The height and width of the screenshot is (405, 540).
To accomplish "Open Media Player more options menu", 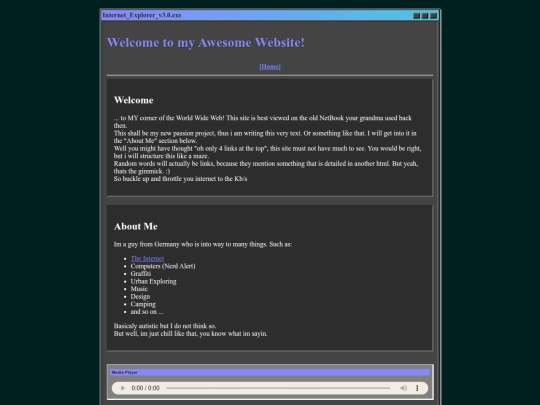I will (417, 388).
